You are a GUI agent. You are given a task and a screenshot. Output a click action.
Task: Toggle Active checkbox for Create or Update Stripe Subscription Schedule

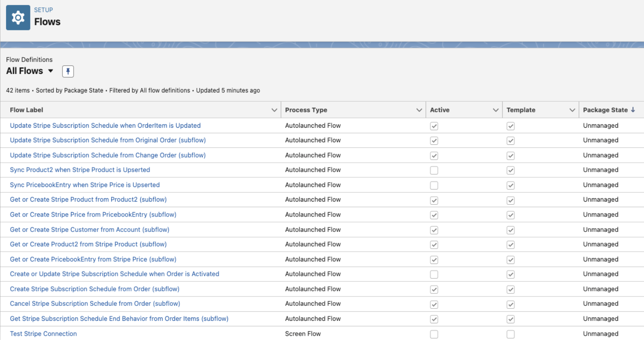click(434, 275)
